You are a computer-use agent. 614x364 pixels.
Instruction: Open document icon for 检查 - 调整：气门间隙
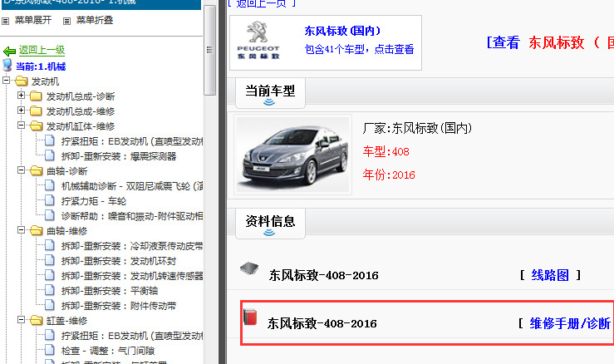point(50,350)
